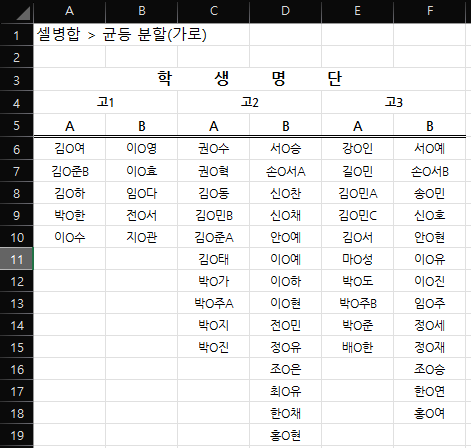Select column A header

pos(69,11)
